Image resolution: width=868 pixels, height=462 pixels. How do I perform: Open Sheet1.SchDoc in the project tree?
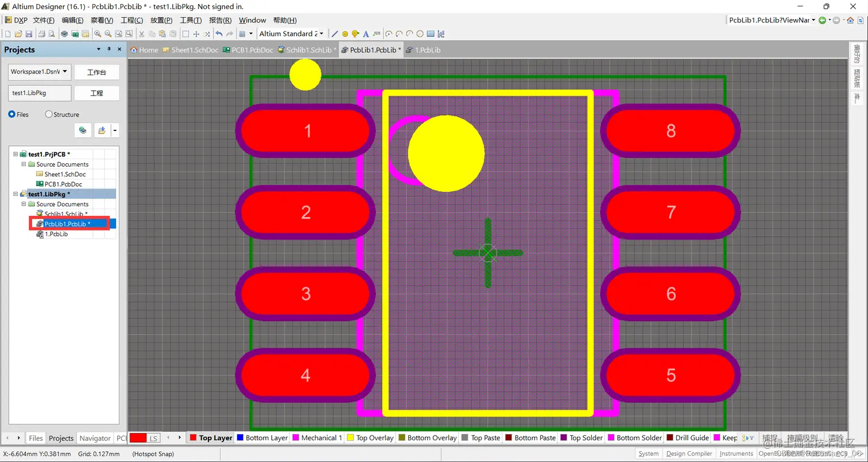65,174
